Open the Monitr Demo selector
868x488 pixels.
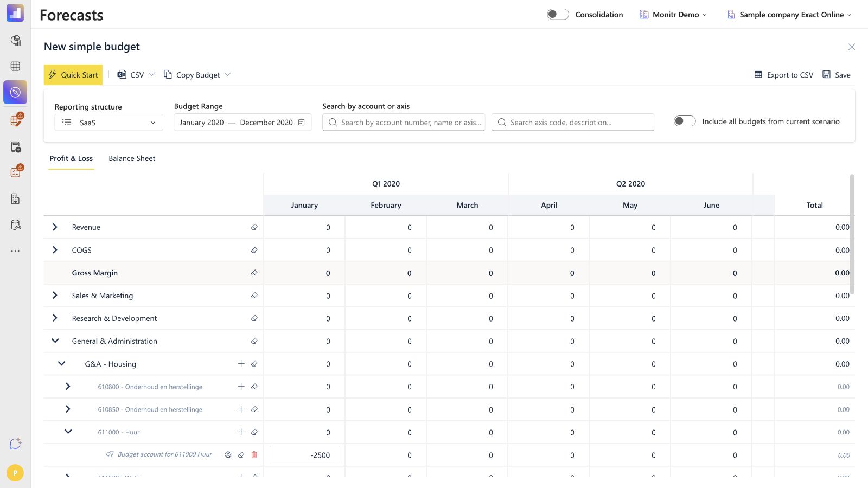tap(673, 15)
